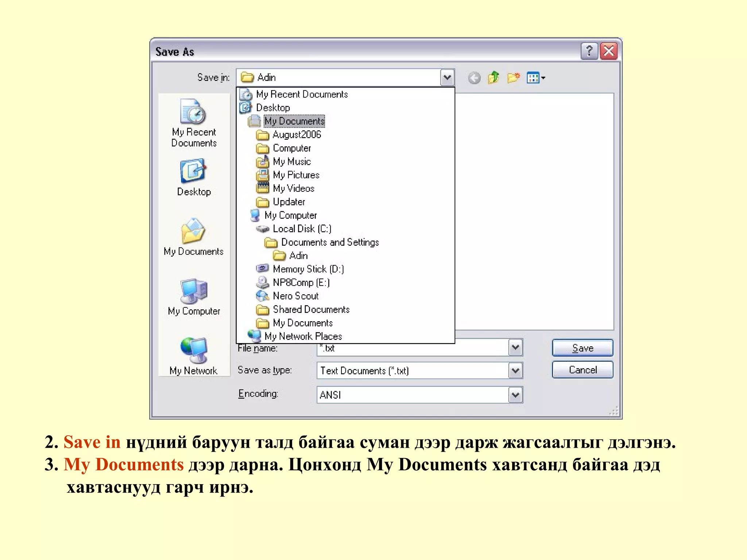Open the Save as type dropdown arrow
Viewport: 747px width, 560px height.
(515, 371)
